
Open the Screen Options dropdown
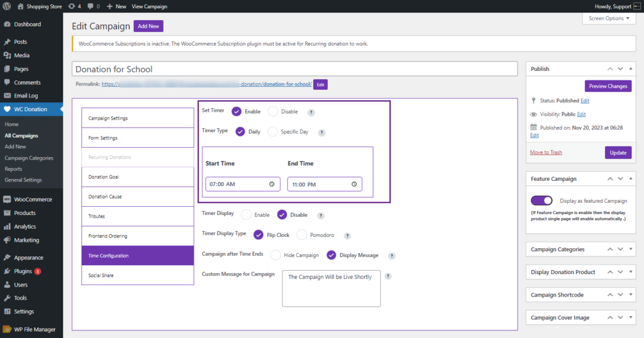point(609,18)
